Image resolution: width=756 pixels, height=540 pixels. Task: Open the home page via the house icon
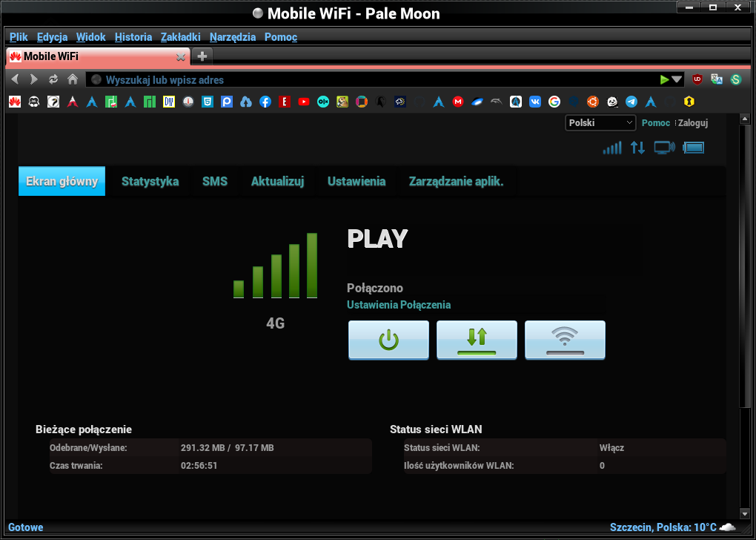click(x=73, y=79)
